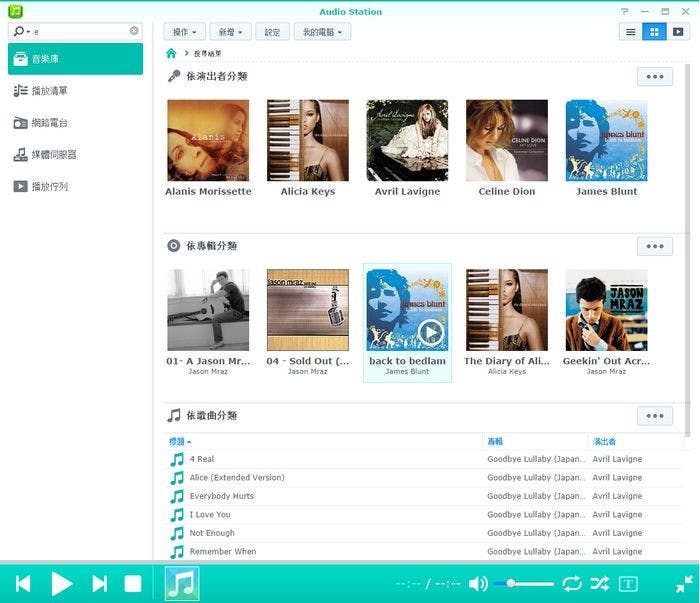Stop playback with the stop button
Viewport: 700px width, 603px height.
[132, 583]
